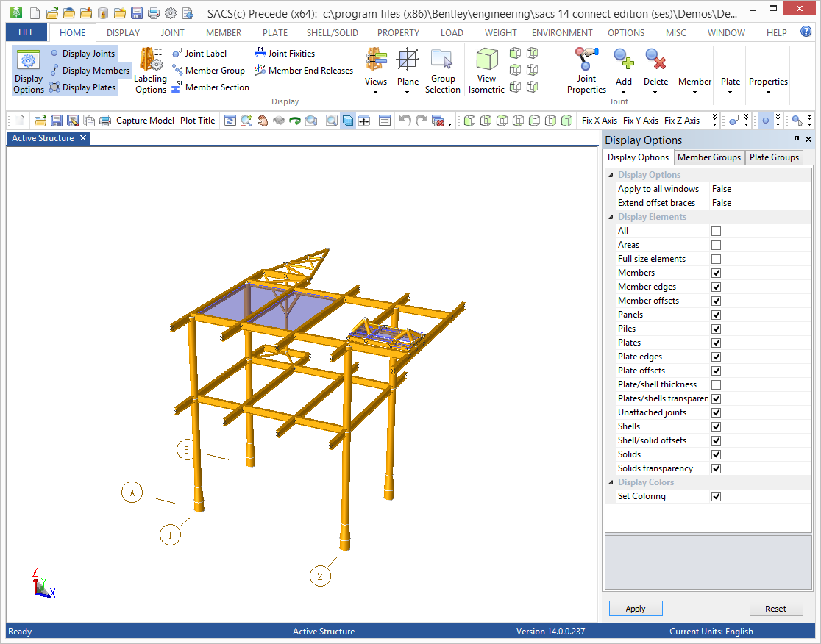The width and height of the screenshot is (821, 644).
Task: Click the Apply button
Action: (636, 609)
